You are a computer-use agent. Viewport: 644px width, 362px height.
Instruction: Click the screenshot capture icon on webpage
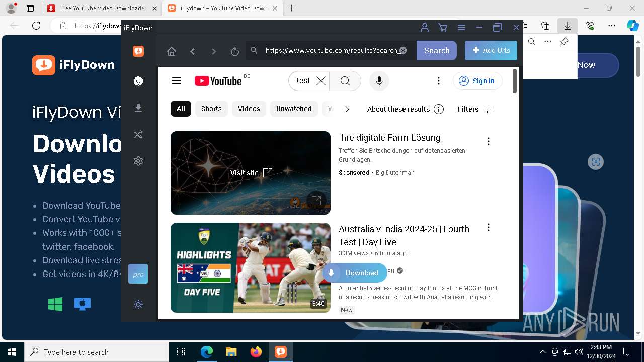click(x=596, y=161)
